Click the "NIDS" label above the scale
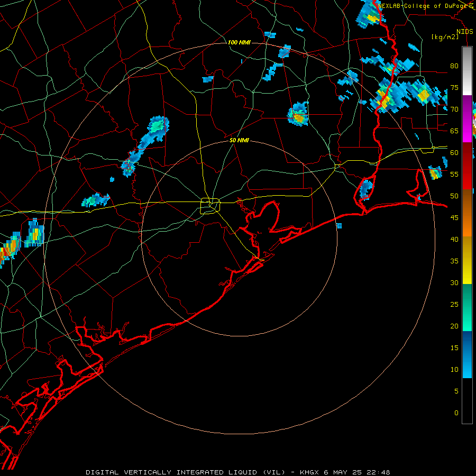This screenshot has height=476, width=476. pyautogui.click(x=464, y=32)
